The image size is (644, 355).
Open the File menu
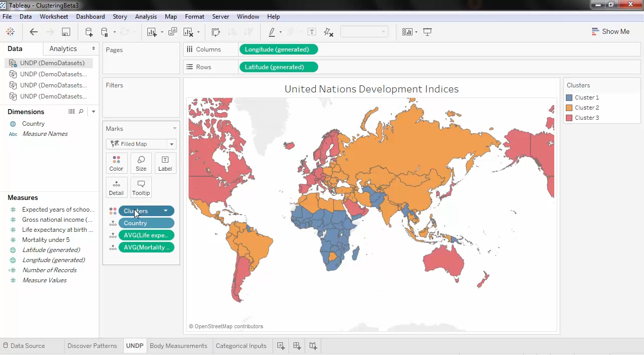pyautogui.click(x=7, y=17)
